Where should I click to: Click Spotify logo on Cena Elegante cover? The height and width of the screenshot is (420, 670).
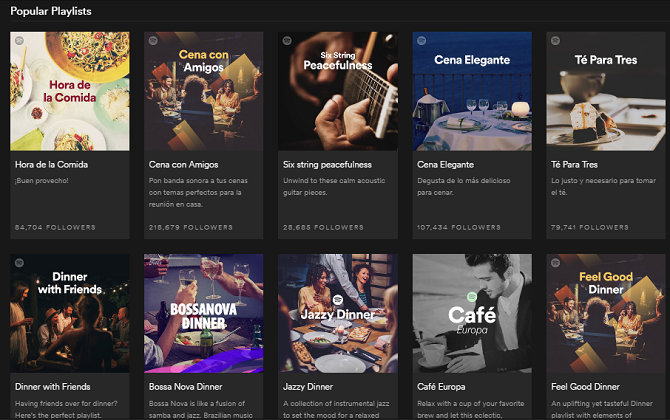pos(421,41)
